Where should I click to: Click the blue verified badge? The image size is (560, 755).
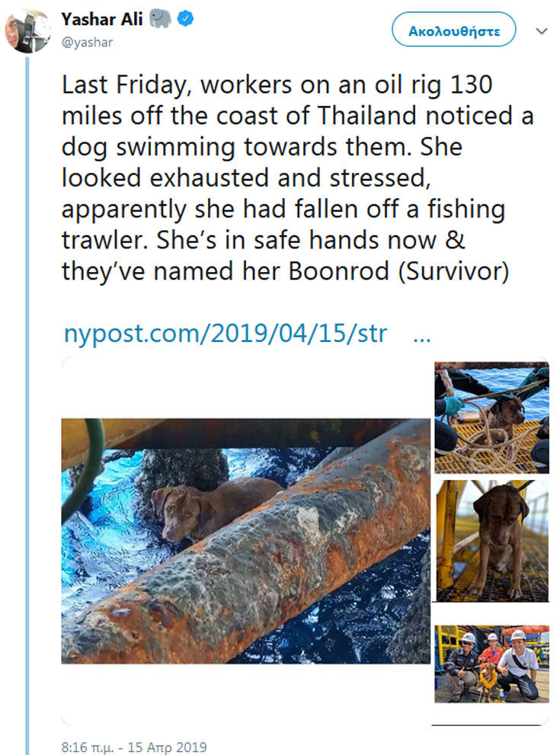[x=185, y=19]
